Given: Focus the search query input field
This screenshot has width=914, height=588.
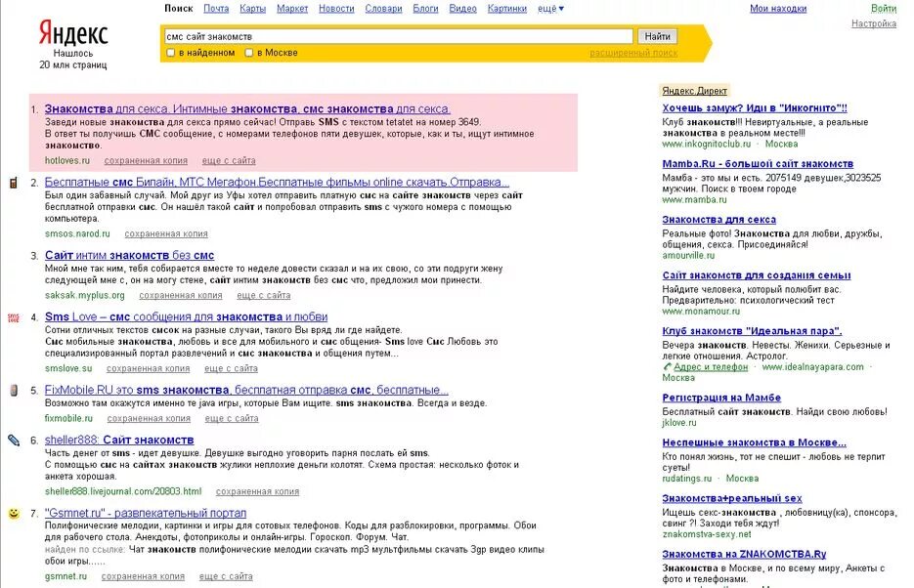Looking at the screenshot, I should [398, 36].
